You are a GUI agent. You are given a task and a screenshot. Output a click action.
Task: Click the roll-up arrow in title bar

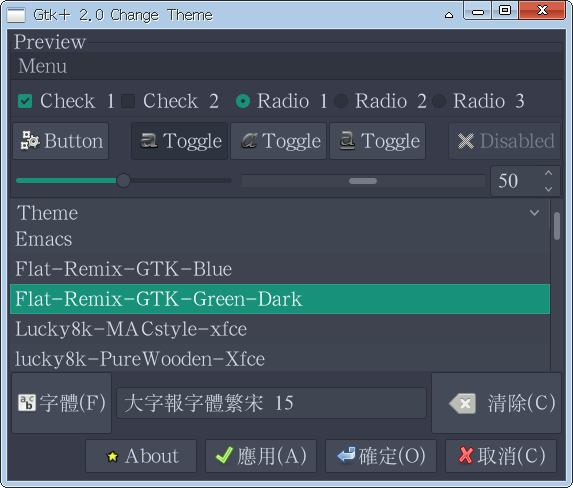(449, 15)
